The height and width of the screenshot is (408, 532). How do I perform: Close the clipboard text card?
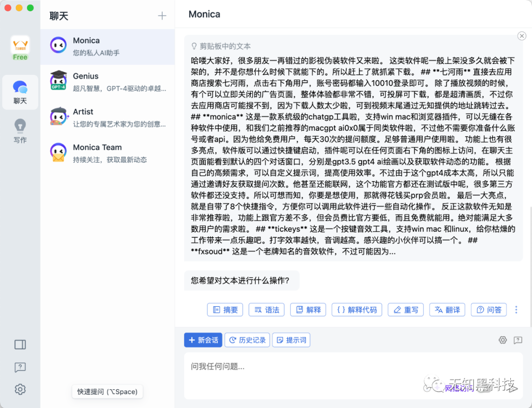click(x=522, y=36)
